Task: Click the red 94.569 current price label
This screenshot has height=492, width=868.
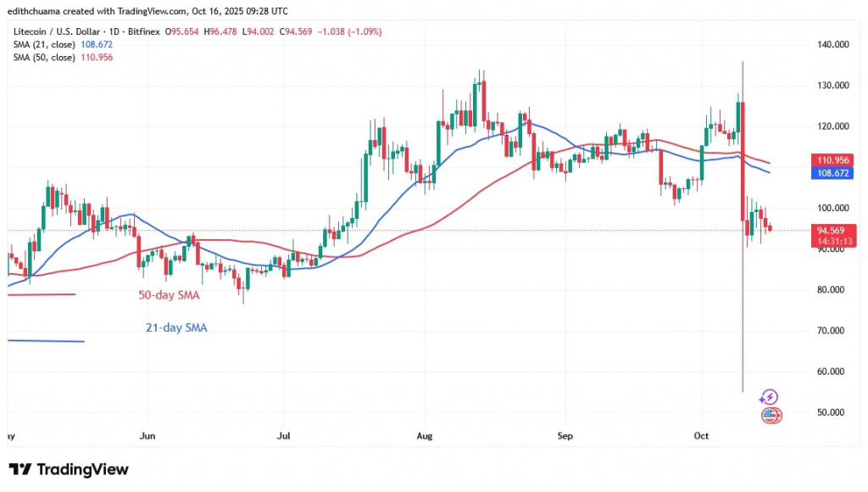Action: tap(833, 228)
